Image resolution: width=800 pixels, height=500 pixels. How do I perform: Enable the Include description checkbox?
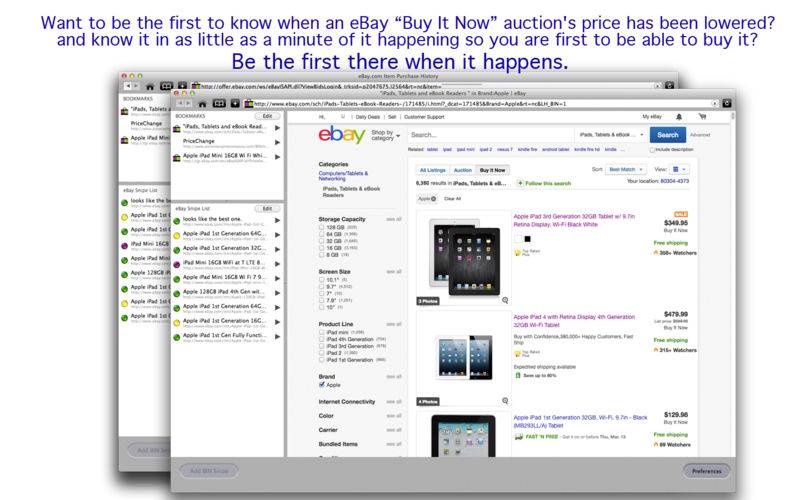click(652, 150)
